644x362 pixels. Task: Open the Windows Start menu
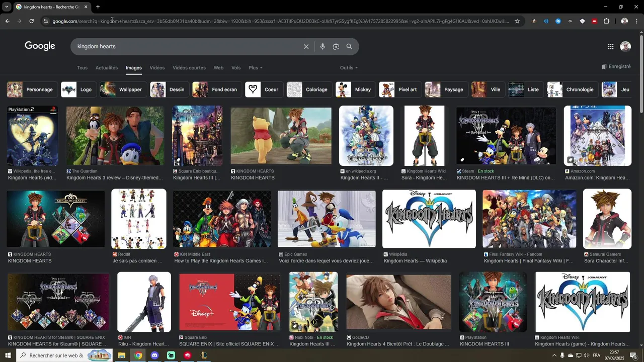pyautogui.click(x=8, y=355)
